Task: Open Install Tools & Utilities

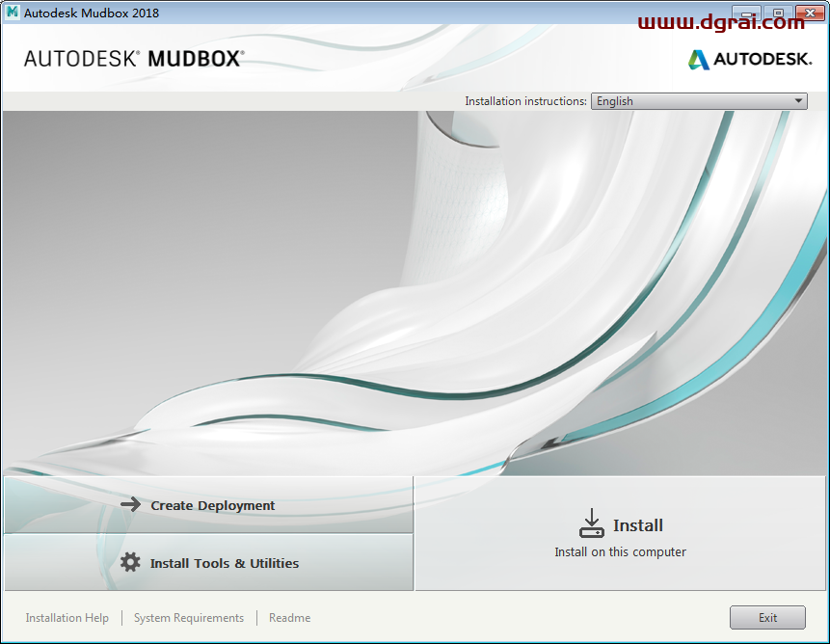Action: [208, 562]
